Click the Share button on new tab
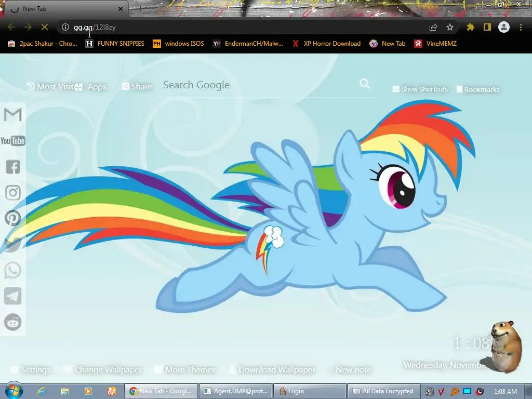The width and height of the screenshot is (532, 399). coord(137,87)
